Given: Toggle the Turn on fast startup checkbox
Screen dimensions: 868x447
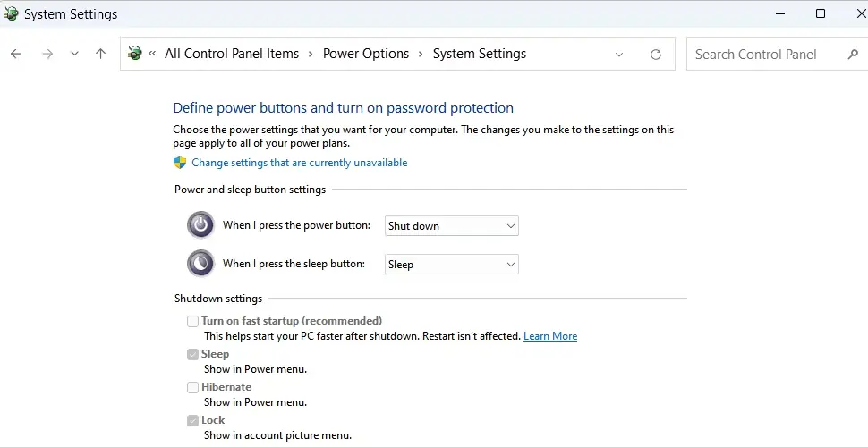Looking at the screenshot, I should [192, 321].
